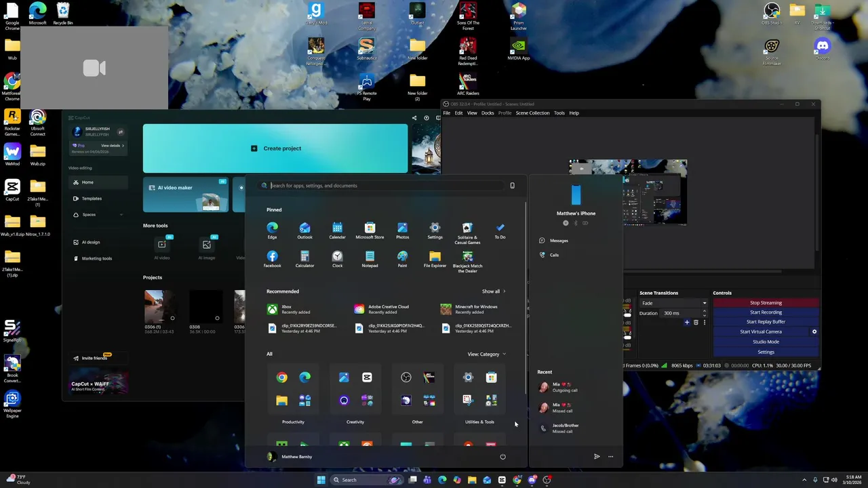This screenshot has height=488, width=868.
Task: Select Templates in CapCut sidebar
Action: pyautogui.click(x=98, y=199)
